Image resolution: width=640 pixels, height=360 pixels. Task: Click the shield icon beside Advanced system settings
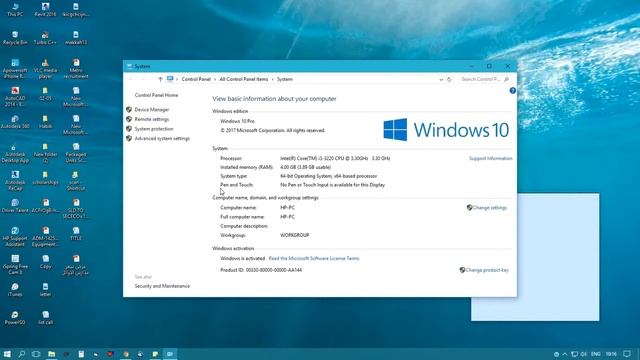pos(129,138)
